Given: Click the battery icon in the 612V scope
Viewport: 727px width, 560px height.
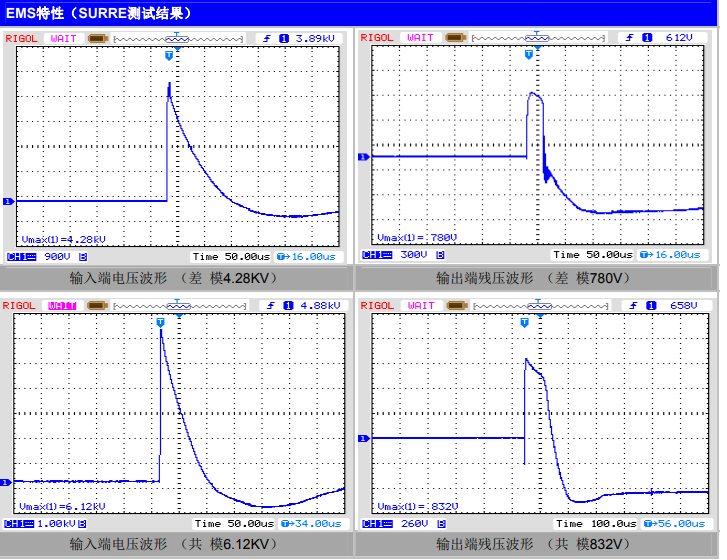Looking at the screenshot, I should [x=455, y=38].
